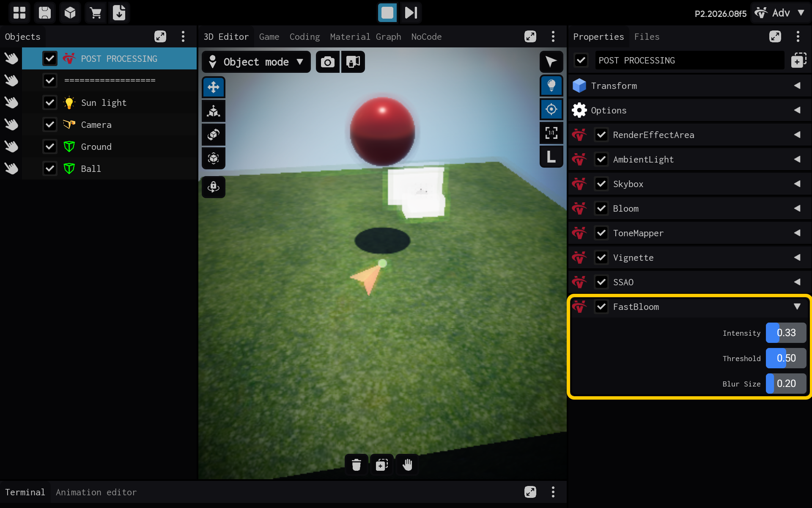The width and height of the screenshot is (812, 508).
Task: Open the shopping cart store icon
Action: pos(96,13)
